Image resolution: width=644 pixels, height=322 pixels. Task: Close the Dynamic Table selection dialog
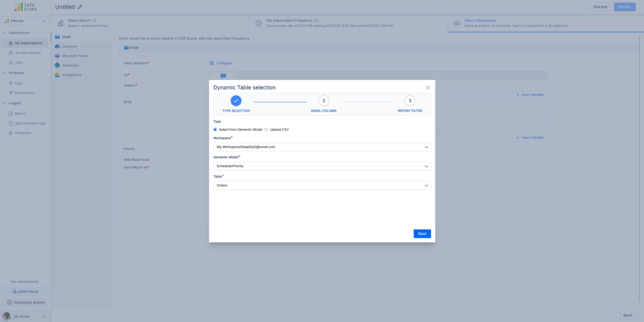(427, 88)
